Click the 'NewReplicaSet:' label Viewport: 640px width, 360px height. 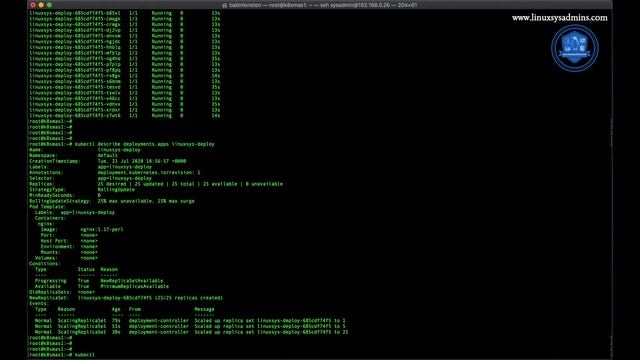click(49, 298)
